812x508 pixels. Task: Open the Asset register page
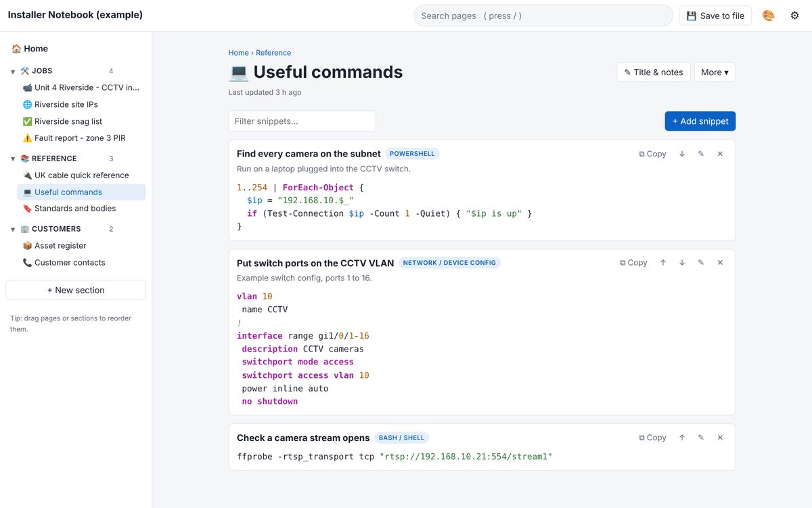[x=81, y=246]
